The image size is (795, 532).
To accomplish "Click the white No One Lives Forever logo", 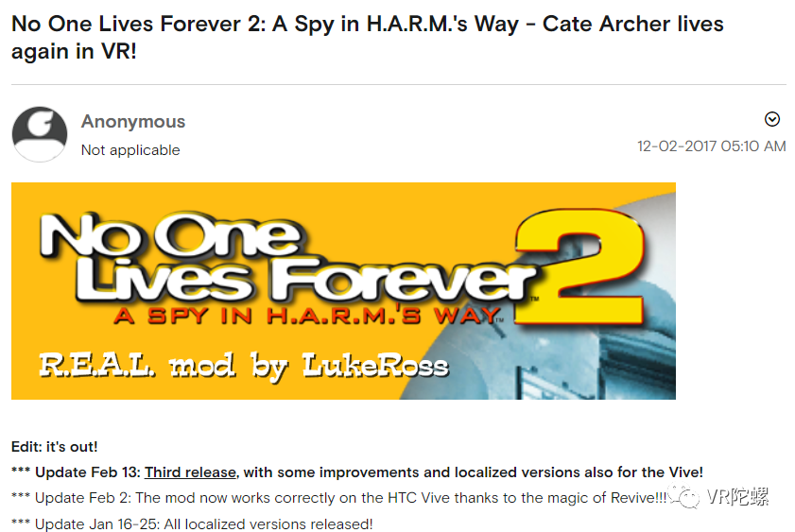I will 286,257.
